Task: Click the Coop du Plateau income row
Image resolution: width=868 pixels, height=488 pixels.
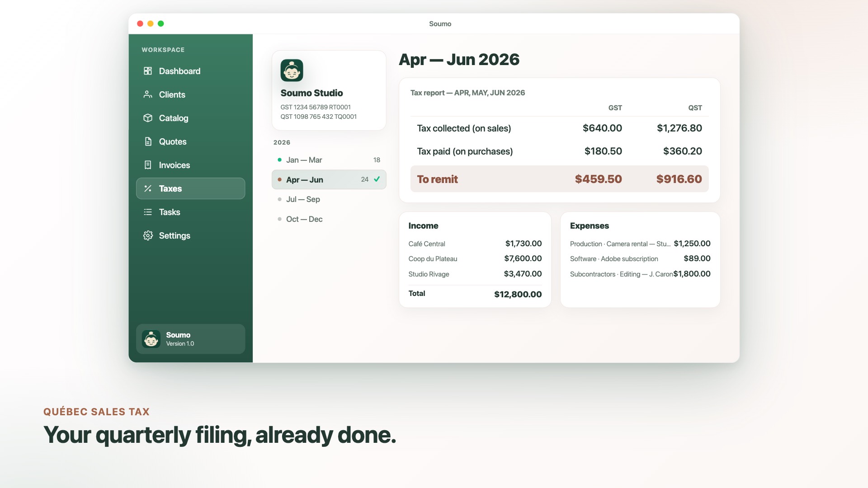Action: tap(475, 259)
